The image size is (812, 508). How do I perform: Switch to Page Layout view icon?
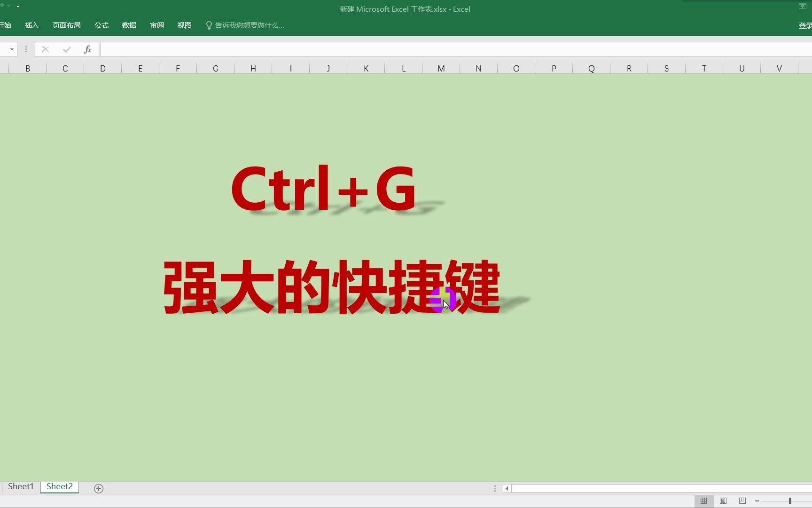723,501
